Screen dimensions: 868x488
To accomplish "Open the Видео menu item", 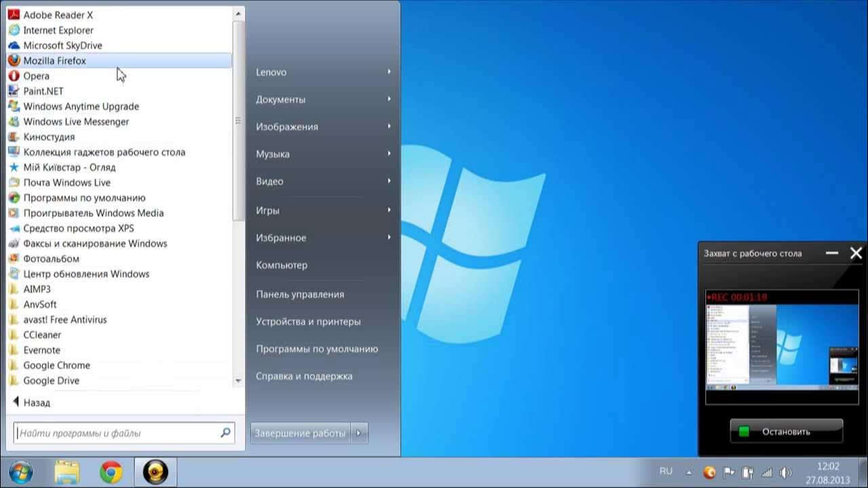I will click(x=323, y=181).
